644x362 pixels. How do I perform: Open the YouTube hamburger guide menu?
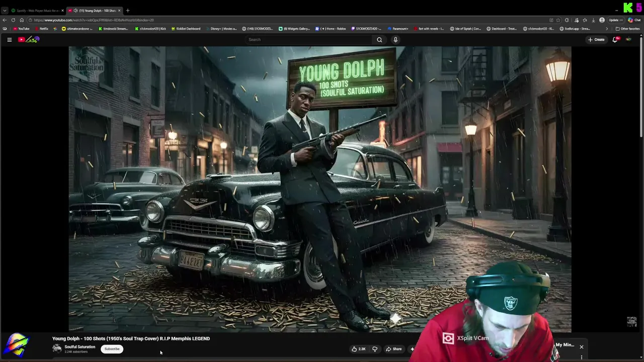(9, 40)
